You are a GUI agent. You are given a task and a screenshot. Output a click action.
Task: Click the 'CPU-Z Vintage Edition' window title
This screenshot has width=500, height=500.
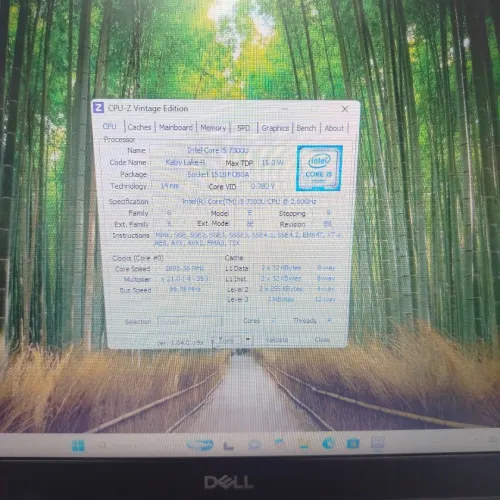(x=148, y=108)
